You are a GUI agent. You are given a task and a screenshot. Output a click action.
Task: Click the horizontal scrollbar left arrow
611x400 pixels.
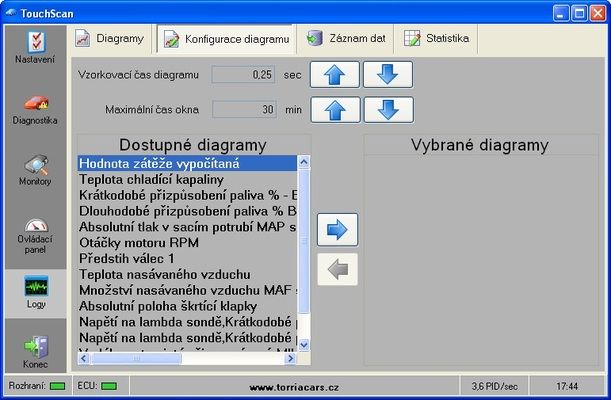pyautogui.click(x=84, y=358)
